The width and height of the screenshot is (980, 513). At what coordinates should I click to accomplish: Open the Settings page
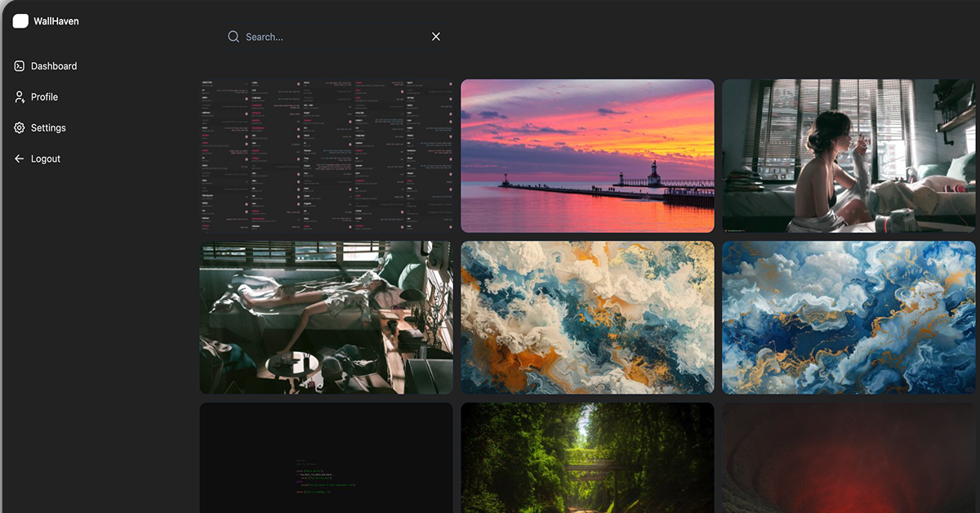click(x=40, y=128)
